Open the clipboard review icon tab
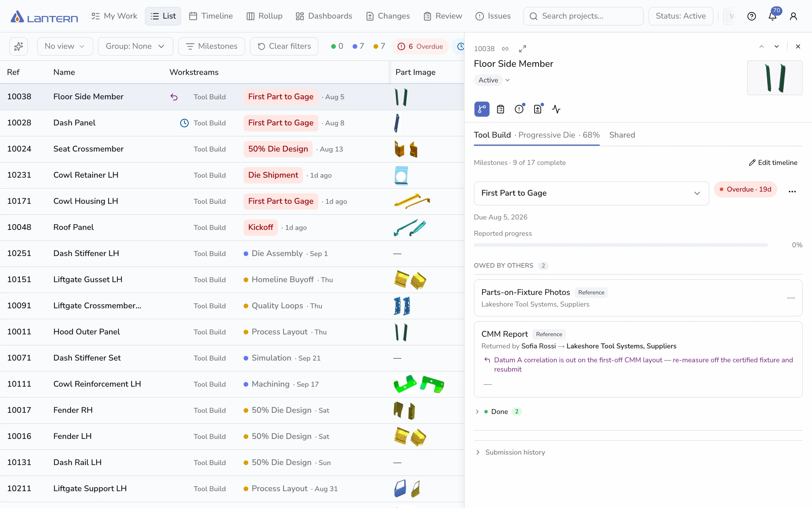Viewport: 812px width, 508px height. 500,109
